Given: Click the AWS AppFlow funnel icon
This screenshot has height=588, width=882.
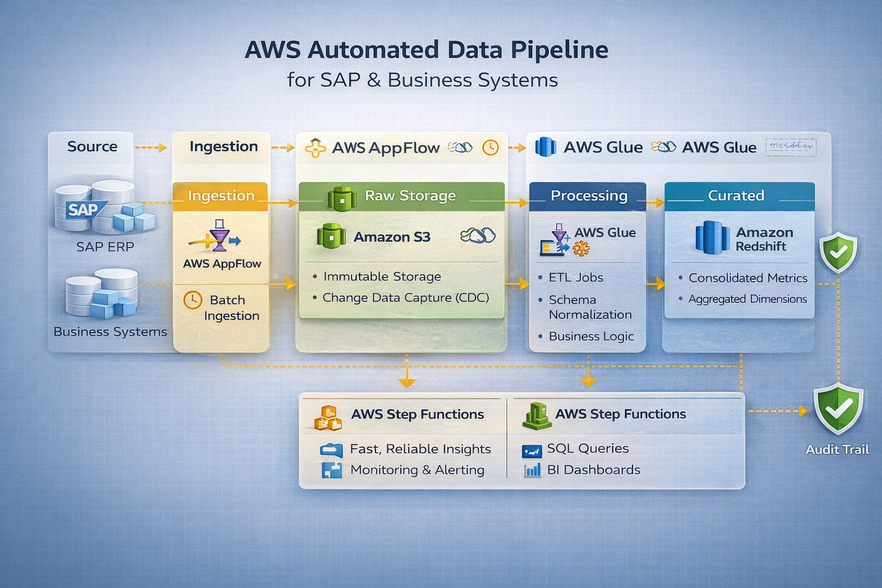Looking at the screenshot, I should (x=219, y=235).
